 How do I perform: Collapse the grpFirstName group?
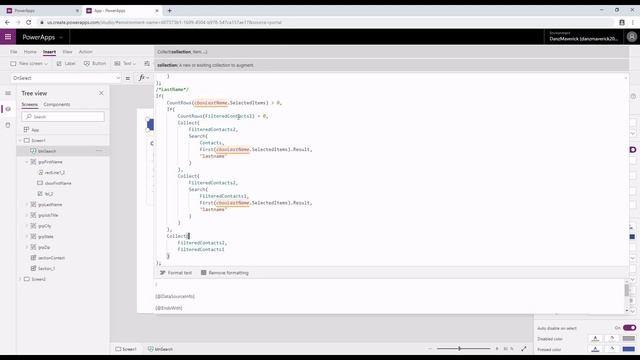click(27, 162)
